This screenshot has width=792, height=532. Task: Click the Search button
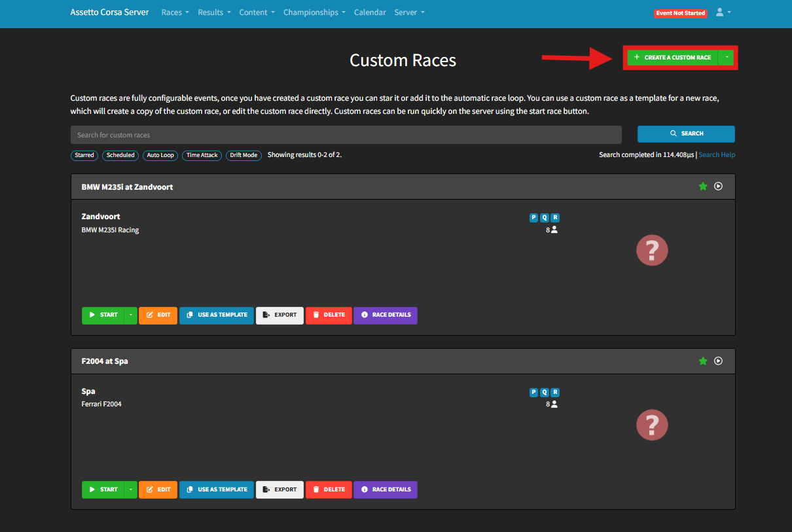coord(686,133)
